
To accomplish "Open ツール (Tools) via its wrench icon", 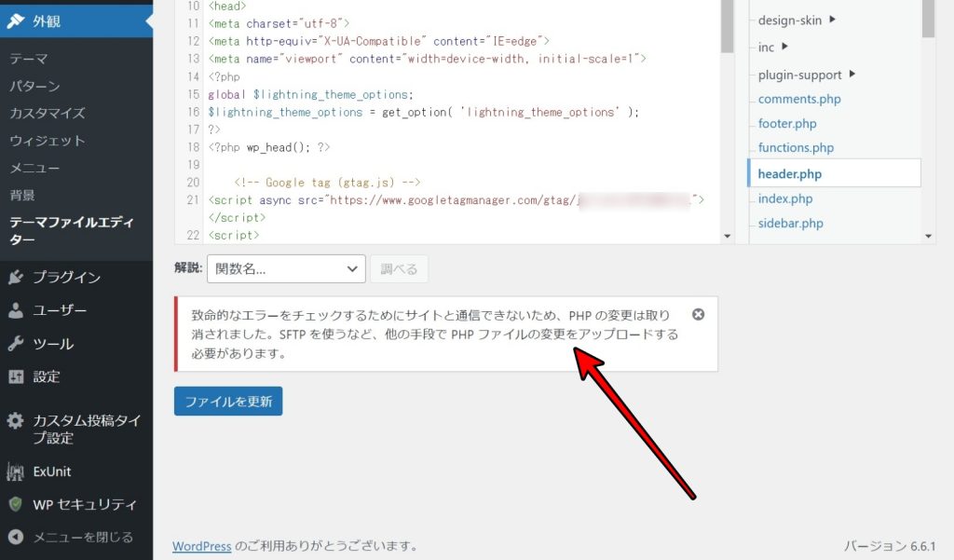I will [13, 343].
